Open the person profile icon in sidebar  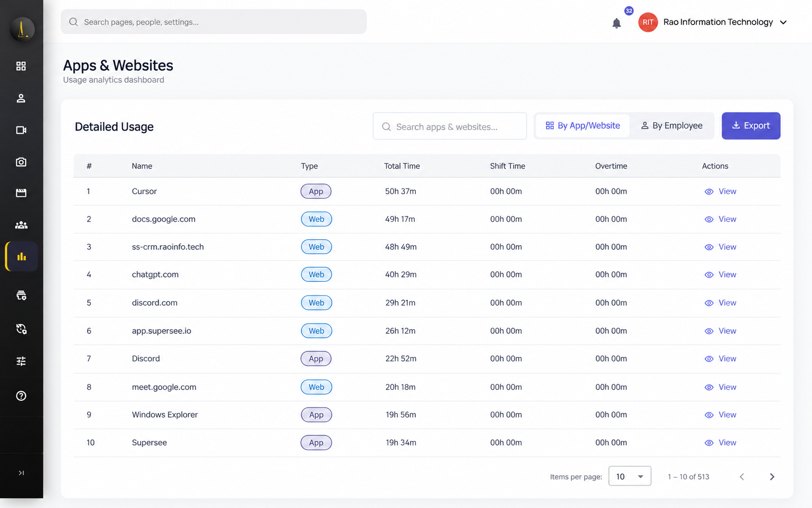(x=21, y=98)
